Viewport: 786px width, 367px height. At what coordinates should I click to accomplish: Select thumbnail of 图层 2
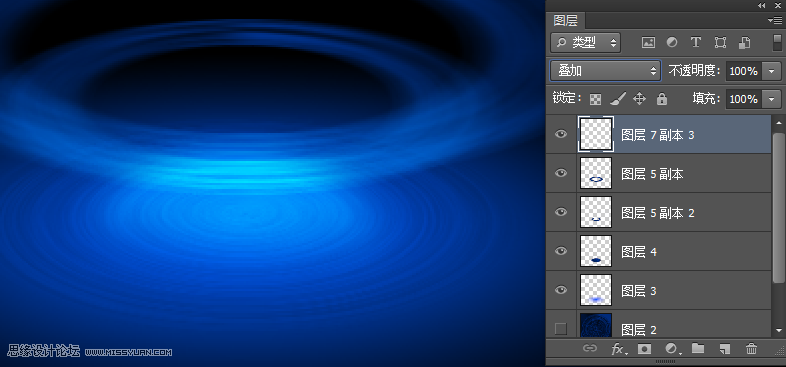click(596, 325)
